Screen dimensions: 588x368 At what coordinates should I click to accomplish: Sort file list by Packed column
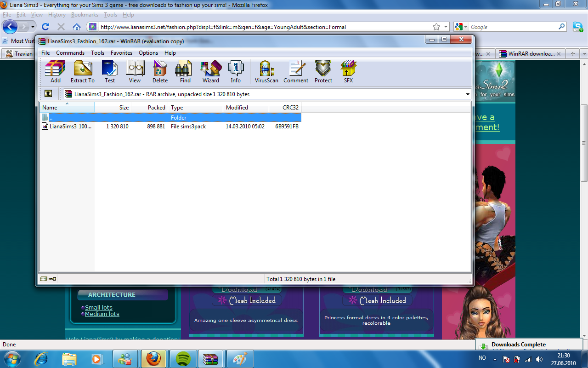pyautogui.click(x=150, y=107)
